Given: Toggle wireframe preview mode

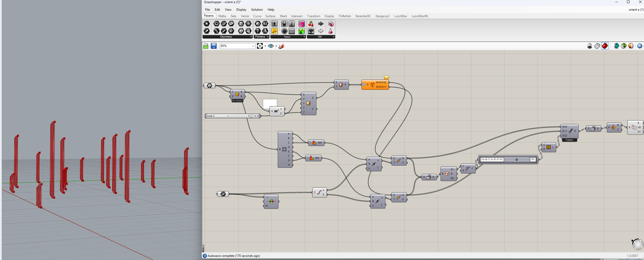Looking at the screenshot, I should tap(597, 46).
